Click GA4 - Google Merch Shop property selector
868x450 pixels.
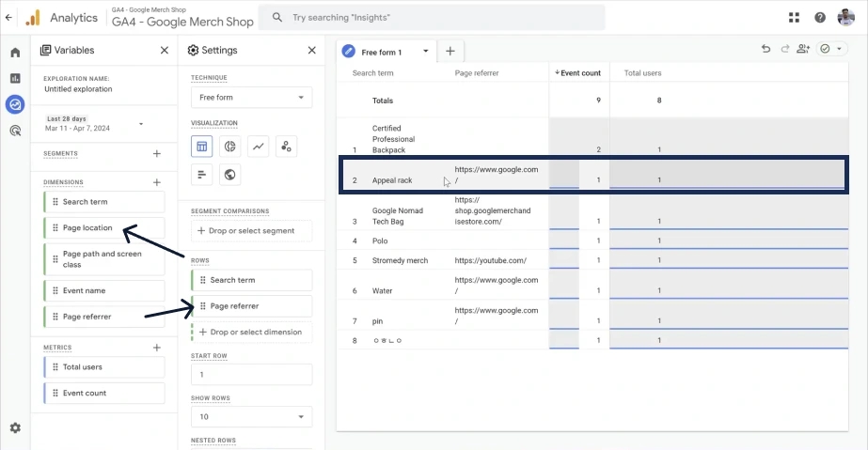click(x=182, y=18)
